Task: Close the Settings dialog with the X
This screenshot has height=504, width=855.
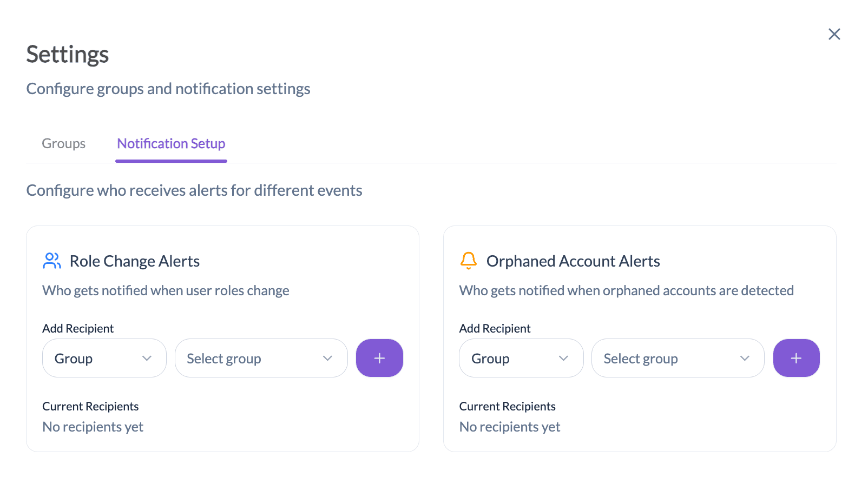Action: (x=834, y=34)
